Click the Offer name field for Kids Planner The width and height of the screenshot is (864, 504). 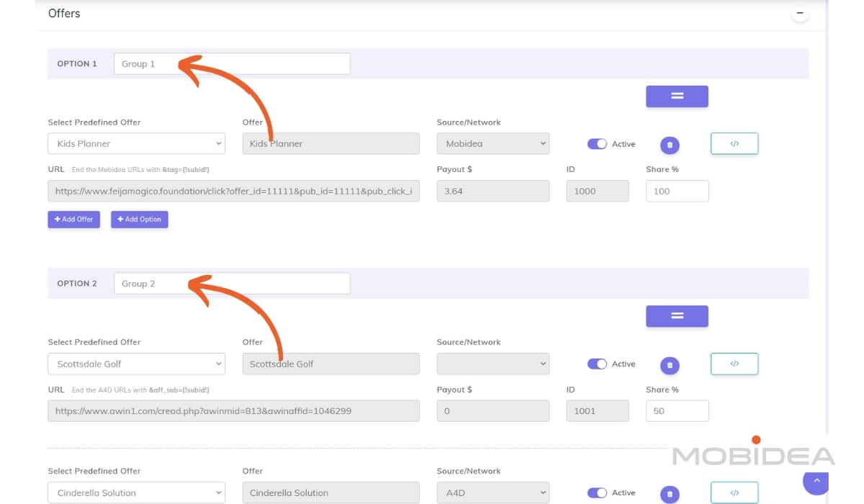pos(331,143)
